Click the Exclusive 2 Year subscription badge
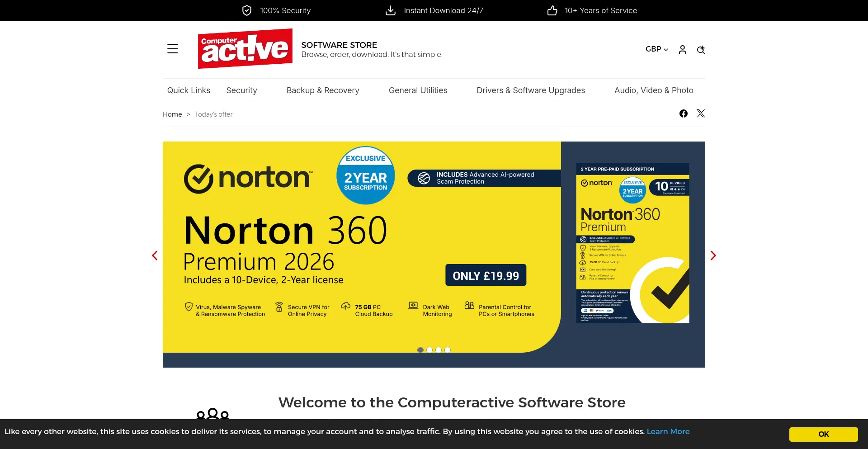The width and height of the screenshot is (868, 449). 365,175
